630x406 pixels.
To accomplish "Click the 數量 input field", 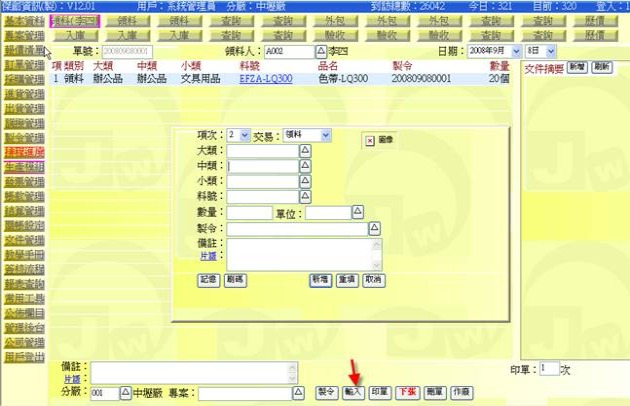I will (249, 213).
